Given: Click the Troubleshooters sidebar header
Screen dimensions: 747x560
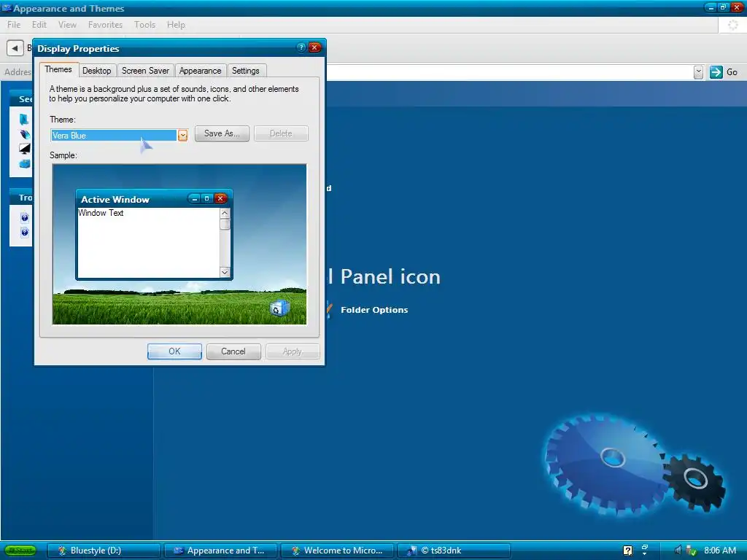Looking at the screenshot, I should pos(21,198).
